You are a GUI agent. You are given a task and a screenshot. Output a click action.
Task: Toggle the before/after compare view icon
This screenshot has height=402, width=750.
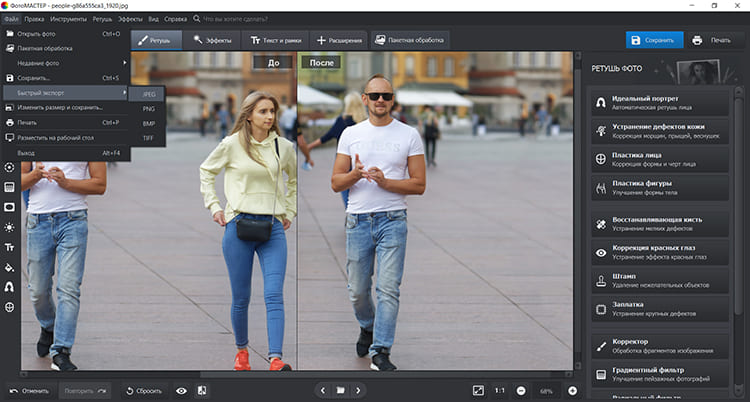(202, 390)
